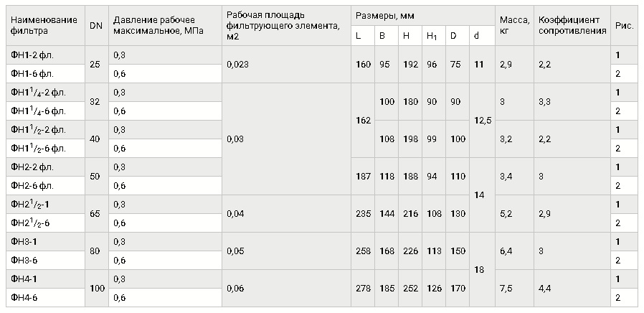This screenshot has width=644, height=313.
Task: Click the ФН1-2 фл. filter name cell
Action: pos(46,55)
